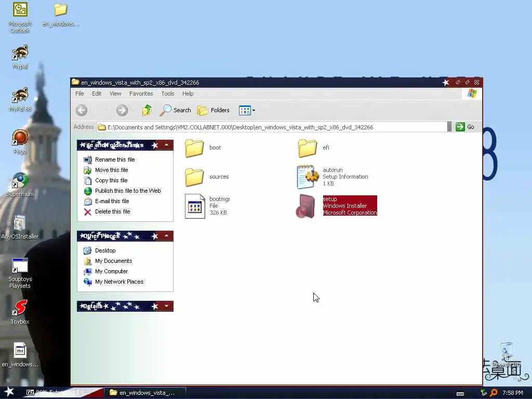Viewport: 532px width, 399px height.
Task: Select the Souptoys Playsets desktop shortcut
Action: click(x=20, y=273)
